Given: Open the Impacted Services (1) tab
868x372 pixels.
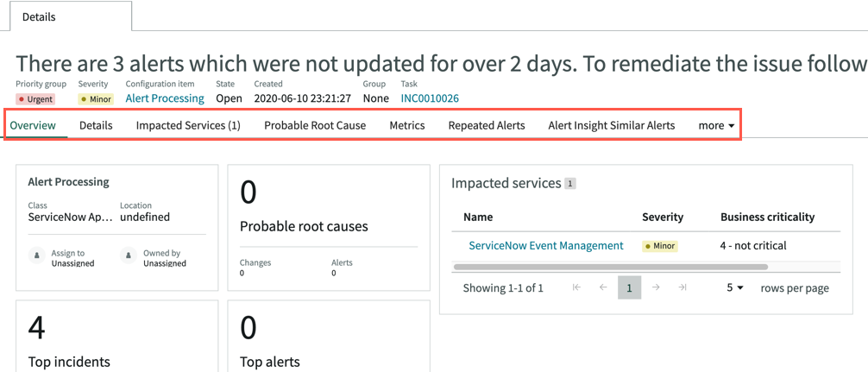Looking at the screenshot, I should point(188,125).
